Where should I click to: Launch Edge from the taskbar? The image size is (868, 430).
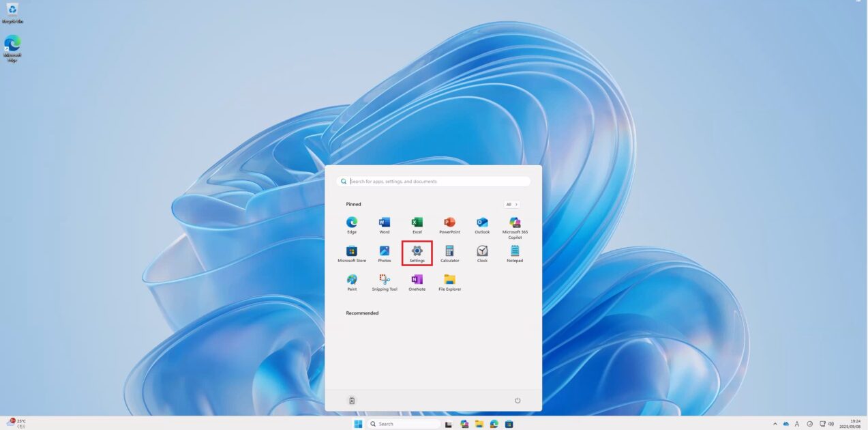pyautogui.click(x=494, y=424)
